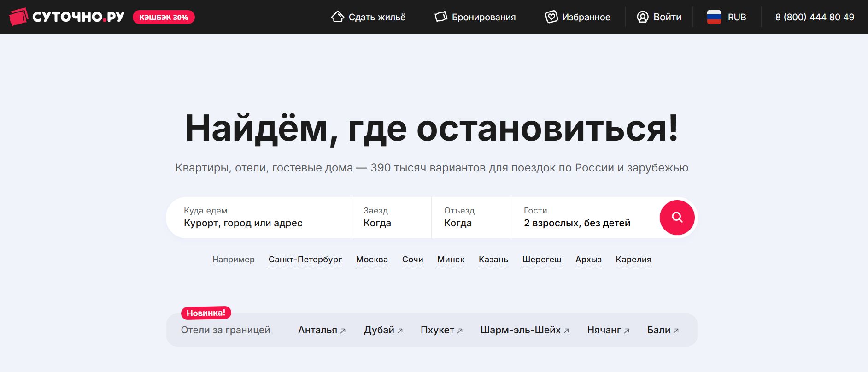The height and width of the screenshot is (372, 868).
Task: Open Дубай hotels abroad link
Action: (379, 330)
